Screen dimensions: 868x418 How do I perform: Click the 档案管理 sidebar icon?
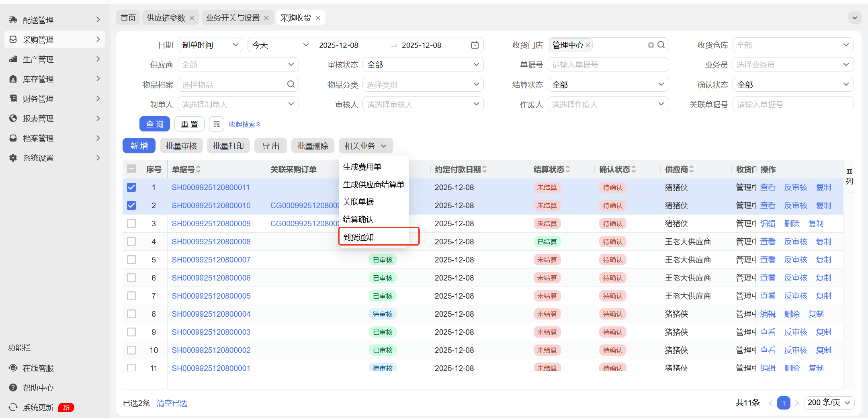click(x=13, y=138)
